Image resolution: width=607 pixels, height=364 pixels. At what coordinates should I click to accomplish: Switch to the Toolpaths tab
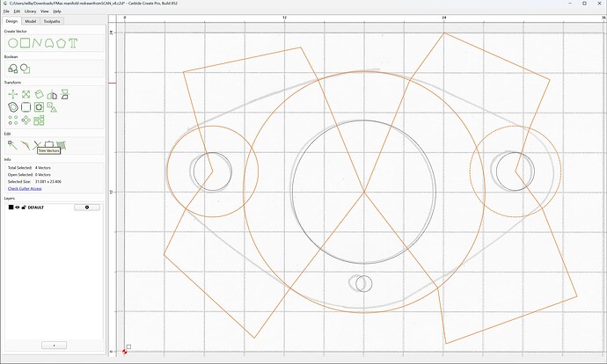click(52, 21)
